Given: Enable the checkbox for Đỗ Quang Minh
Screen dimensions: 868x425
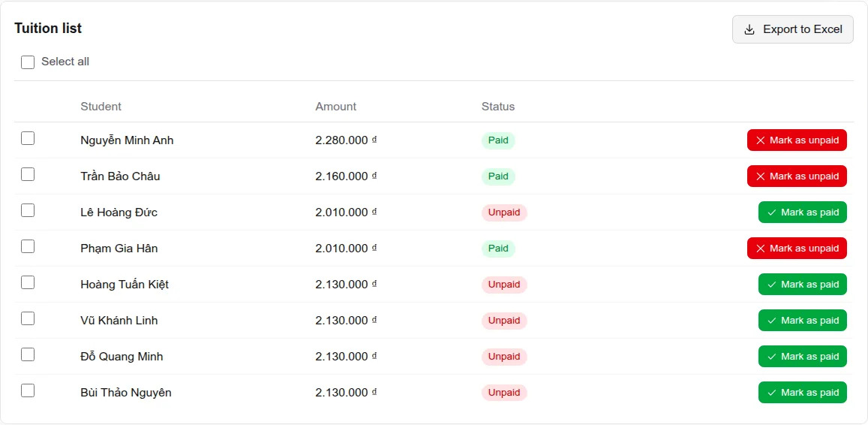Looking at the screenshot, I should (x=28, y=354).
